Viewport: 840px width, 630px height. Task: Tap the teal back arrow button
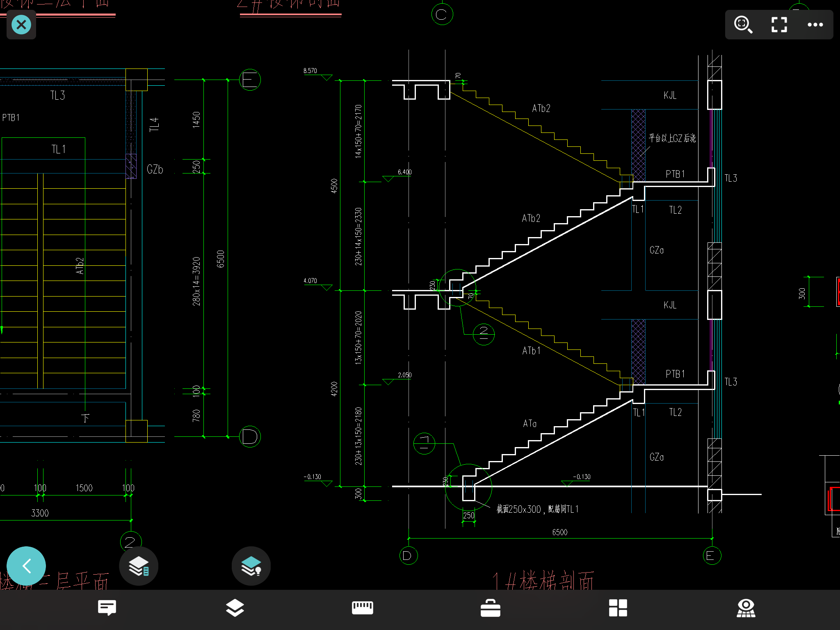click(26, 566)
